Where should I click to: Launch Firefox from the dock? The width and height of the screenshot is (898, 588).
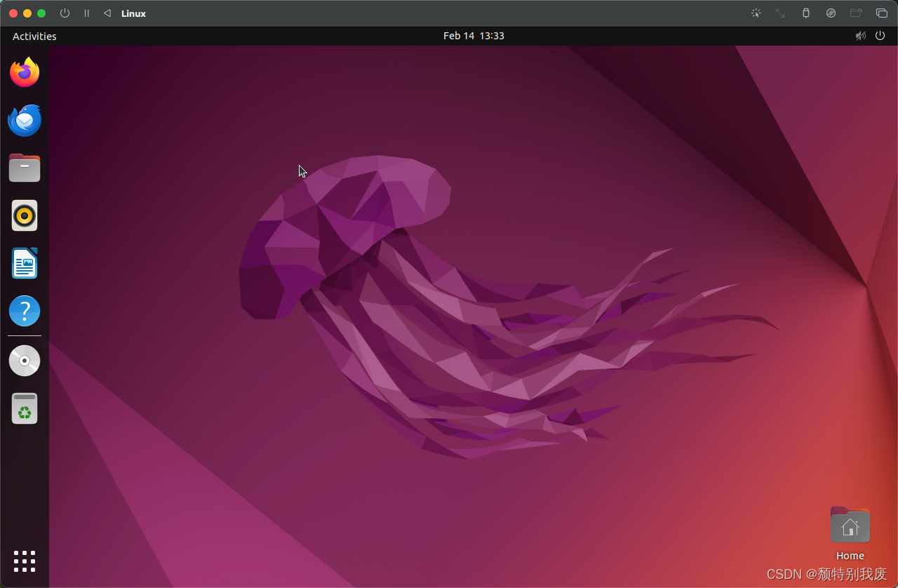25,72
